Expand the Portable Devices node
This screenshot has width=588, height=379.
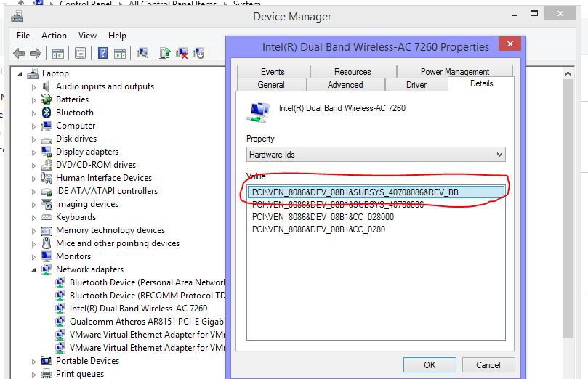pyautogui.click(x=33, y=362)
